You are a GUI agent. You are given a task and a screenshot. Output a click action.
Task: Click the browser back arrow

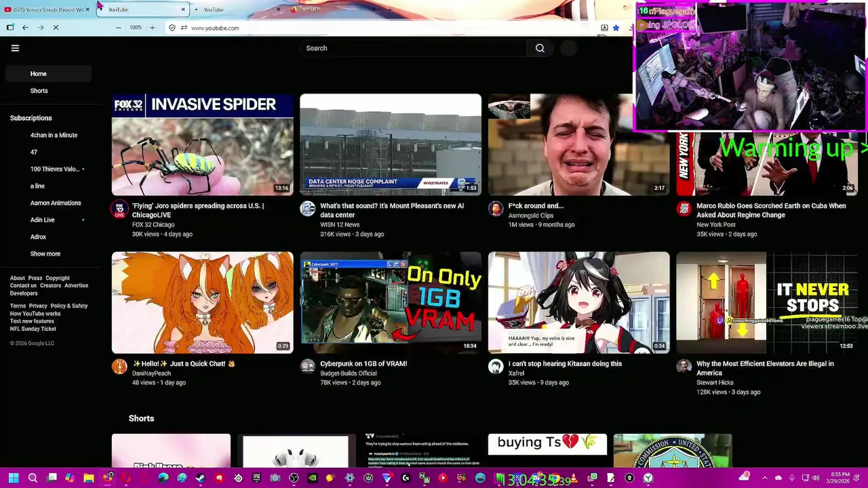pyautogui.click(x=25, y=28)
